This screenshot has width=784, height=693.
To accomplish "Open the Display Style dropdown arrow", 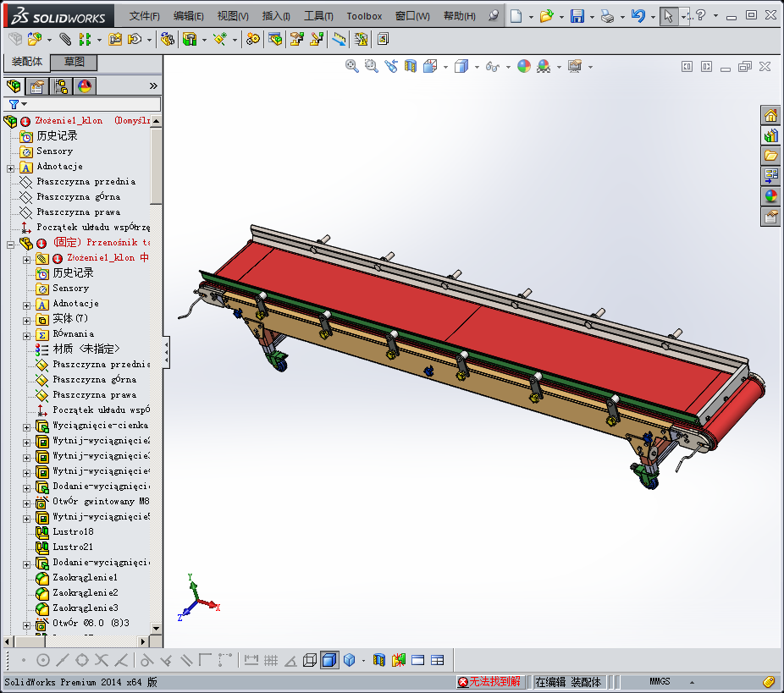I will click(x=477, y=67).
